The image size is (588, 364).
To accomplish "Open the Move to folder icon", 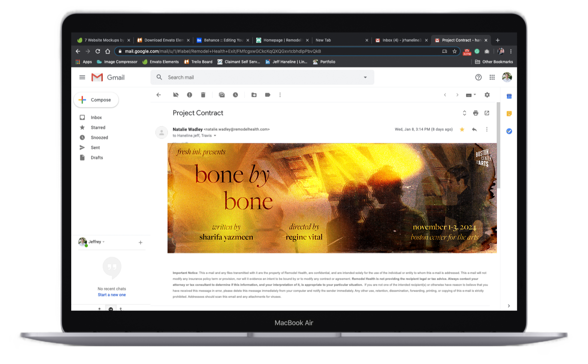I will pyautogui.click(x=254, y=95).
